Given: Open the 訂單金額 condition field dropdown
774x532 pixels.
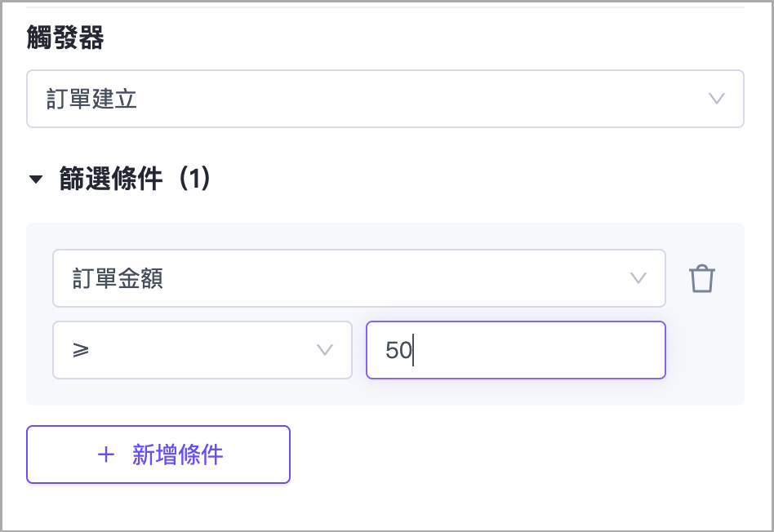Looking at the screenshot, I should click(x=359, y=278).
